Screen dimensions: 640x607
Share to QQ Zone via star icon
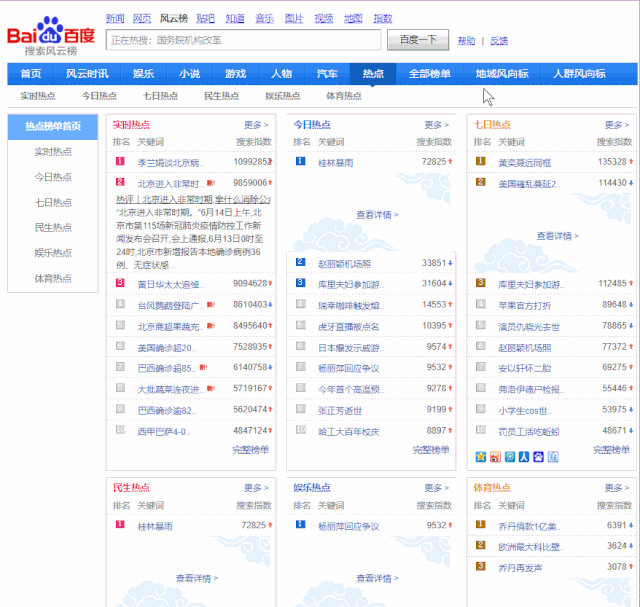[481, 457]
